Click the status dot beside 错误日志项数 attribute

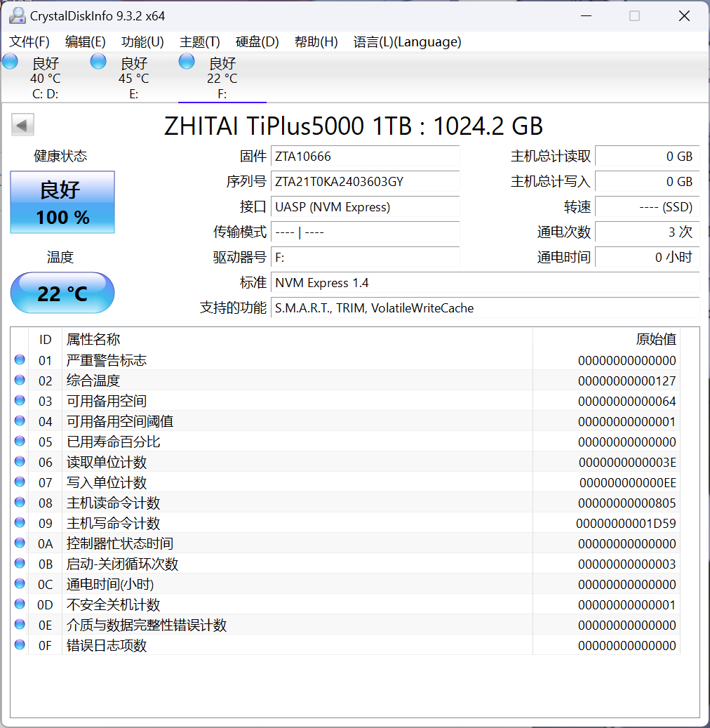[x=19, y=644]
